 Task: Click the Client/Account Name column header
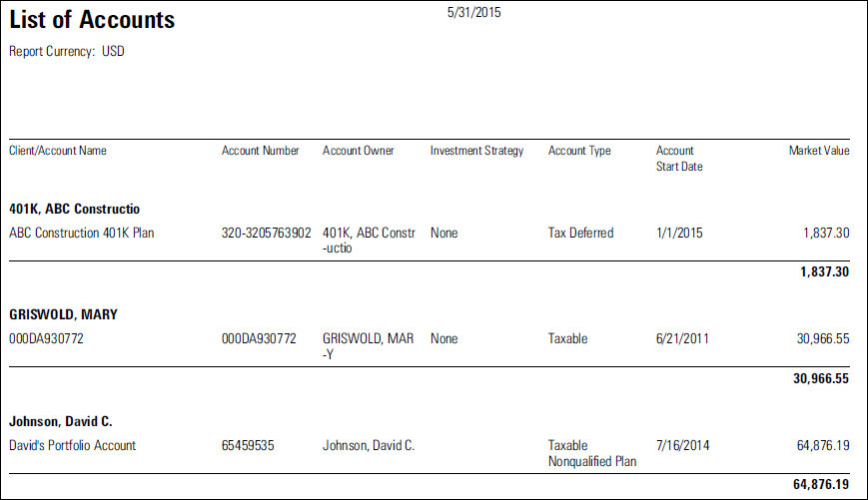coord(58,151)
